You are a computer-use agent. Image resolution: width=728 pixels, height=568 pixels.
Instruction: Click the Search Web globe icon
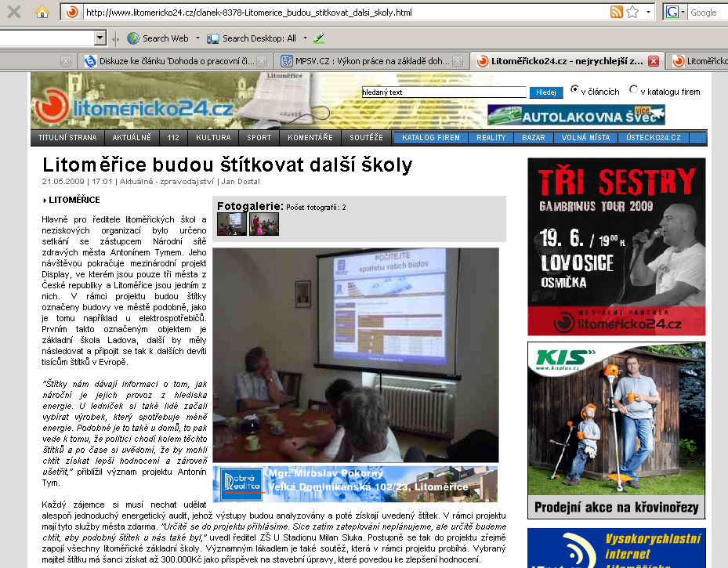click(x=133, y=38)
